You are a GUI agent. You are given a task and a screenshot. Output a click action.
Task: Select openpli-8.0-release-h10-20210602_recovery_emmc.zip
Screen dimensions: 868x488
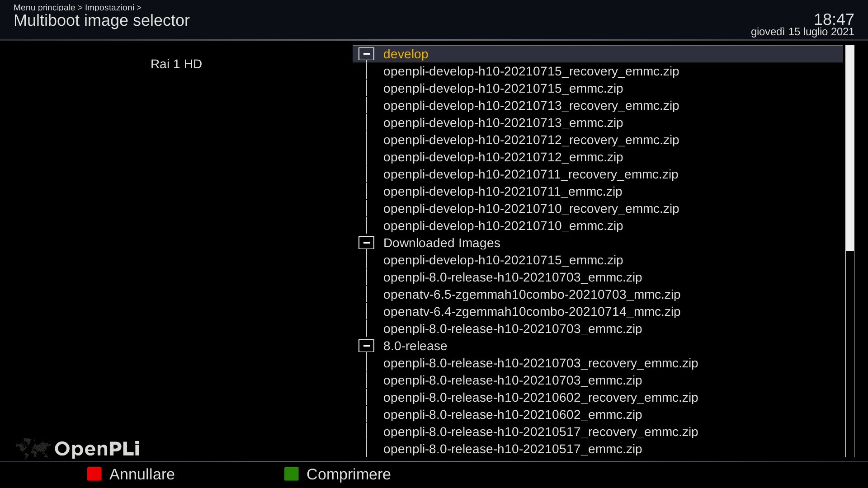coord(540,398)
